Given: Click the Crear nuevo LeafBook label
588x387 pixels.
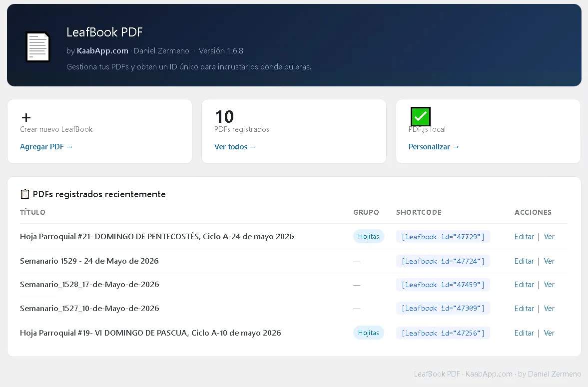Looking at the screenshot, I should [56, 129].
